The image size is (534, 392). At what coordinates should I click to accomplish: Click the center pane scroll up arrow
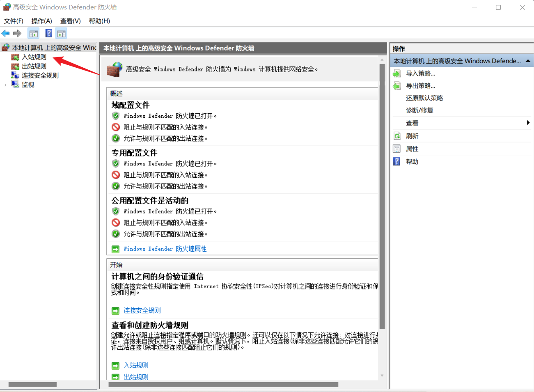[382, 60]
